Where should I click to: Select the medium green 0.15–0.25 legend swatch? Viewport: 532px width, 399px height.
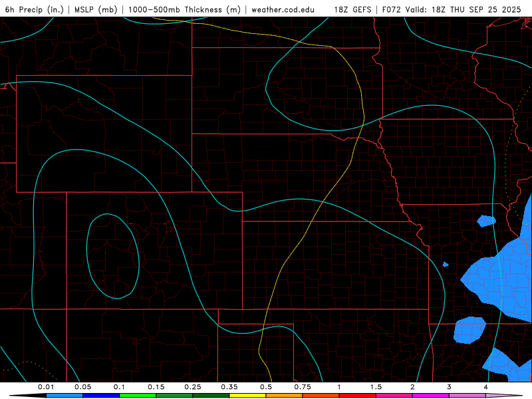click(x=174, y=396)
